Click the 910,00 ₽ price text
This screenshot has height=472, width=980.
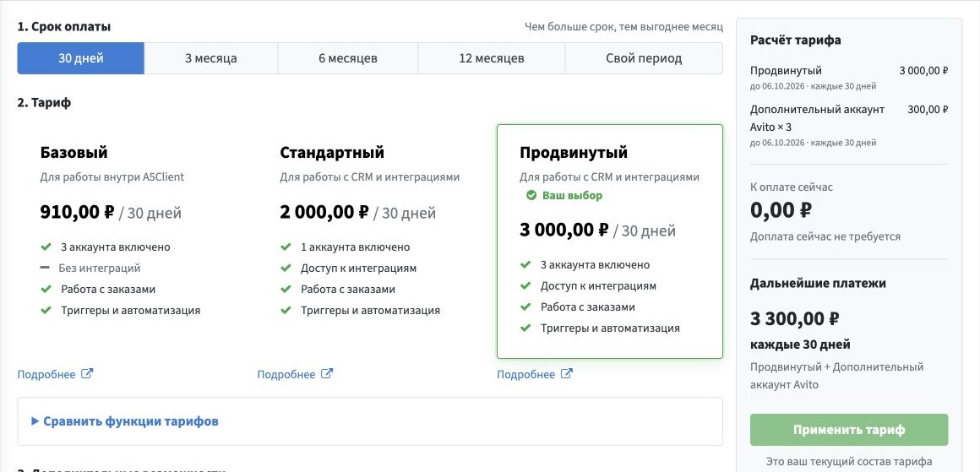click(x=78, y=212)
